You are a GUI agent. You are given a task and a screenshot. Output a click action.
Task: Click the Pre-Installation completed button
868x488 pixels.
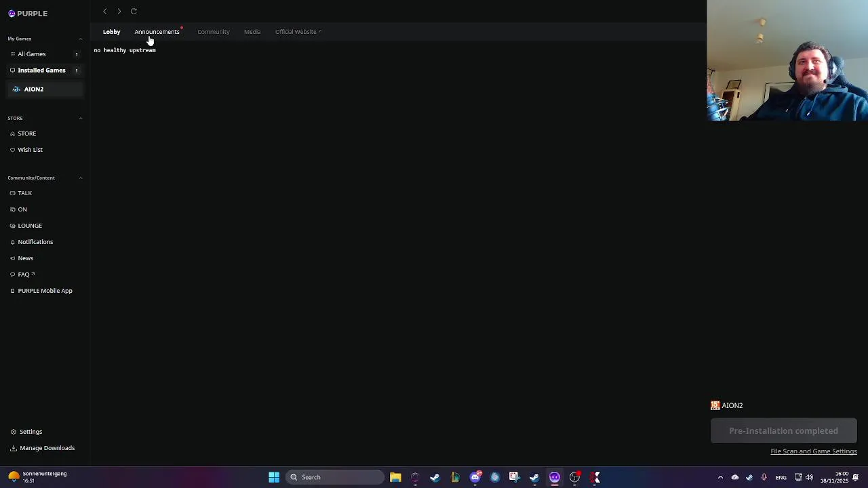(783, 431)
